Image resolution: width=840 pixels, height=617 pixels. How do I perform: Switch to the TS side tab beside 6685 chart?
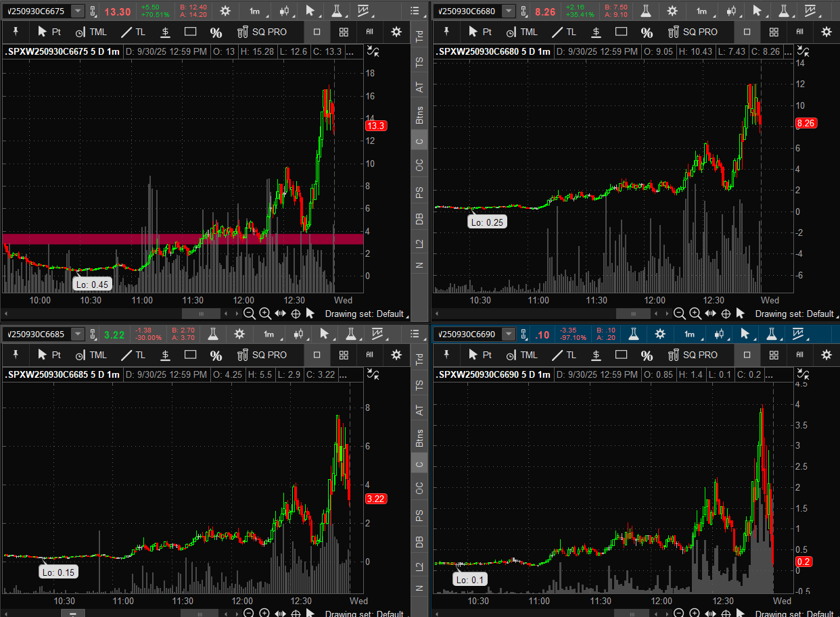tap(419, 385)
